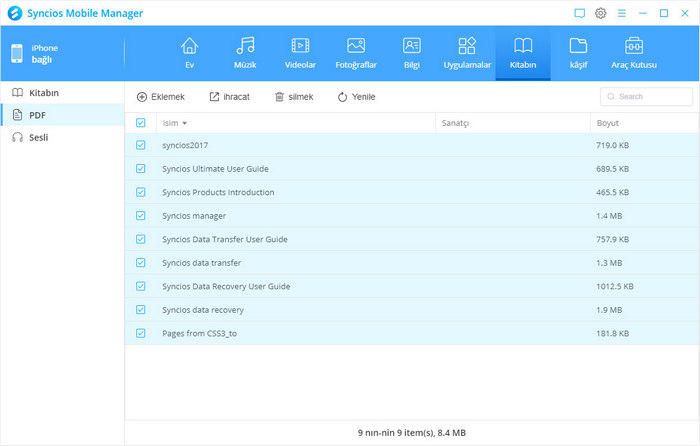Open Araç Kutusu toolbox
700x446 pixels.
pyautogui.click(x=634, y=53)
